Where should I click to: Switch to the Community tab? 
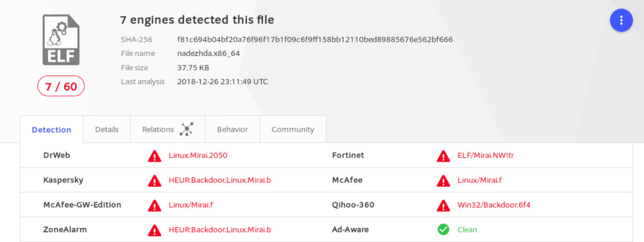293,129
